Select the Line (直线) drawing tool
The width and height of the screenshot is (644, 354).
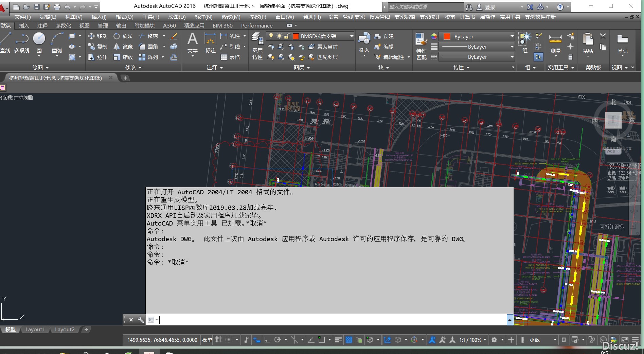coord(5,43)
